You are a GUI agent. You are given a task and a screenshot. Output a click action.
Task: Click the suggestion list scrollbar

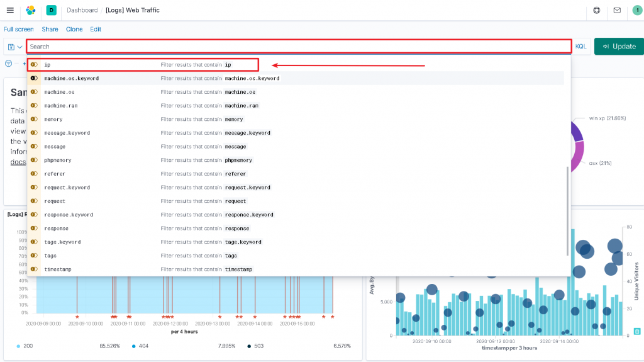[x=568, y=212]
